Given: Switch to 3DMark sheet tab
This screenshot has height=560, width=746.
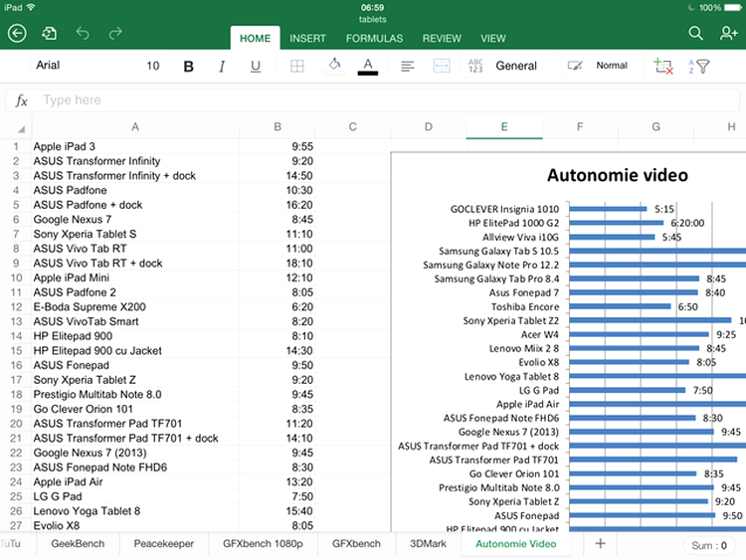Looking at the screenshot, I should coord(428,544).
